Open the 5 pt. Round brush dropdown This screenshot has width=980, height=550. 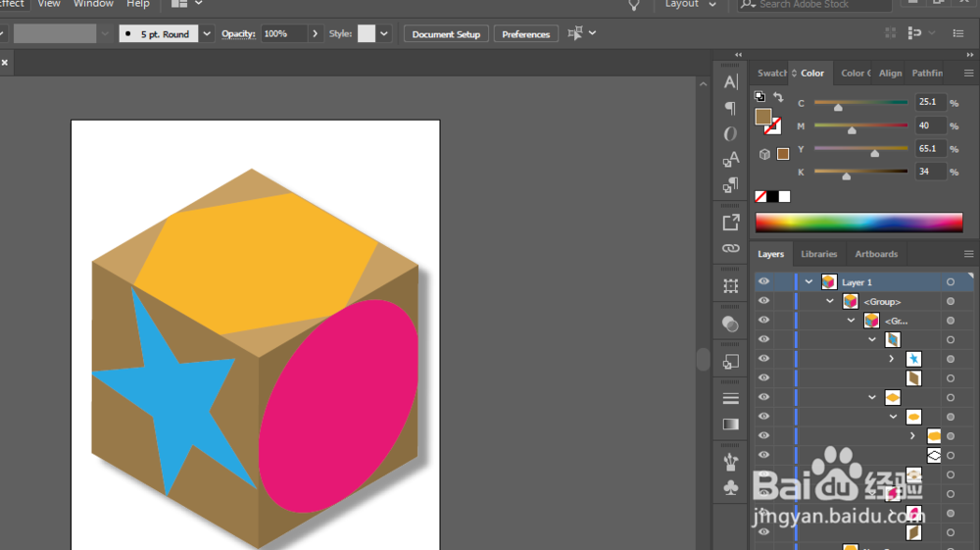pyautogui.click(x=207, y=34)
